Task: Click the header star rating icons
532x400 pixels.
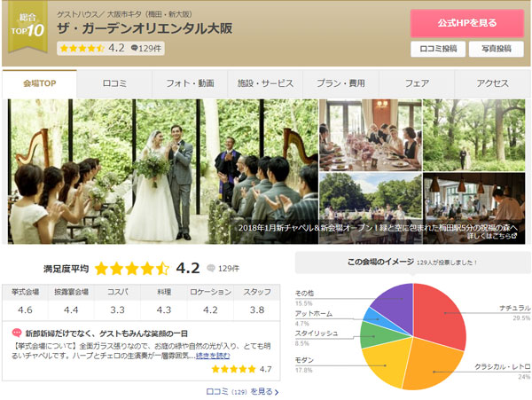Action: click(82, 49)
